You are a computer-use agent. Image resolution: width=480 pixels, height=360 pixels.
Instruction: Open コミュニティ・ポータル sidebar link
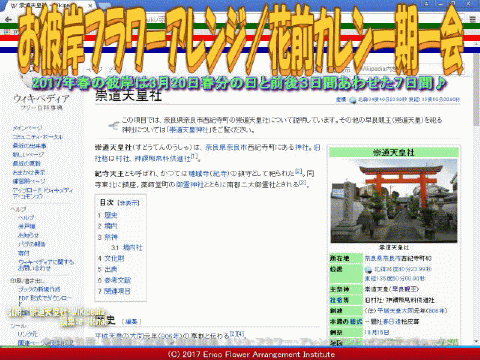click(37, 137)
